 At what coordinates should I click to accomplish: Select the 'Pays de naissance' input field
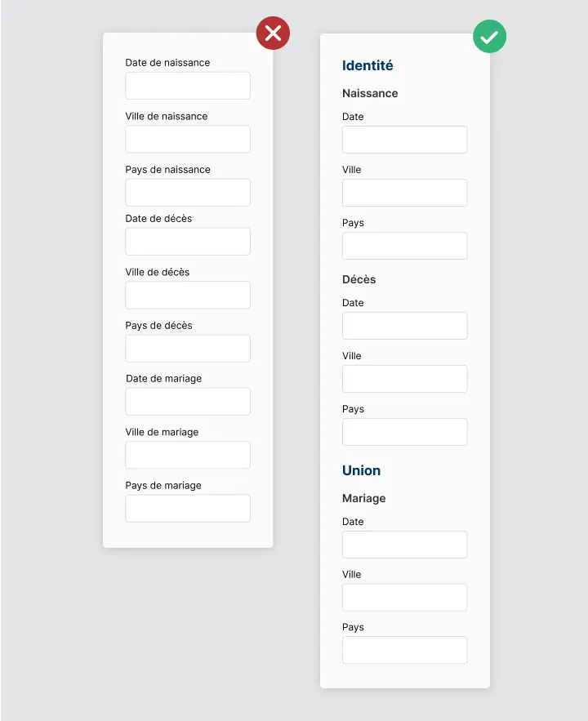(188, 193)
